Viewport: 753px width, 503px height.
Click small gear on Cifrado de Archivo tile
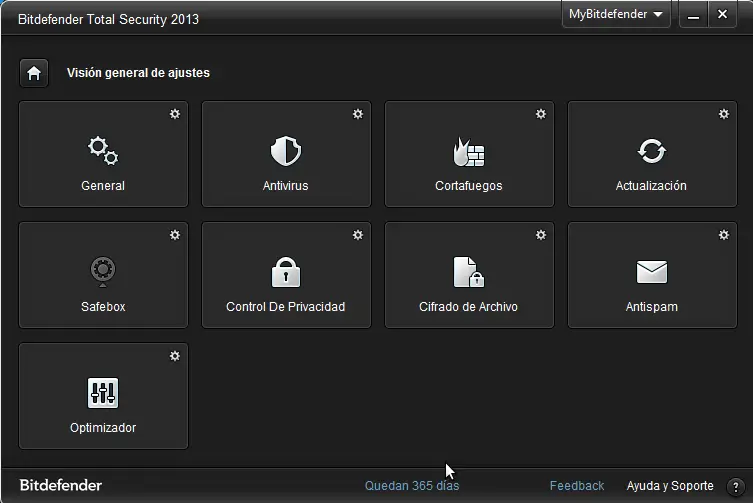tap(541, 235)
